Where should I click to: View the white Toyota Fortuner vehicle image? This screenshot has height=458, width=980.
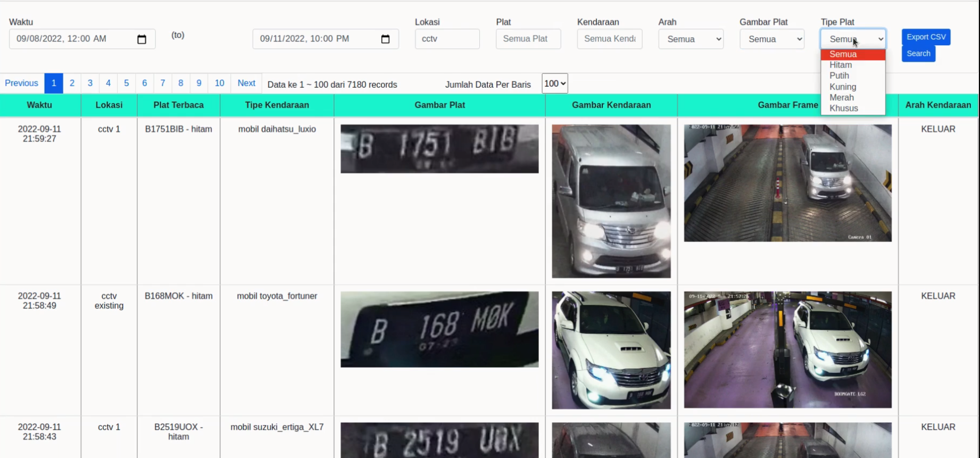pos(611,350)
